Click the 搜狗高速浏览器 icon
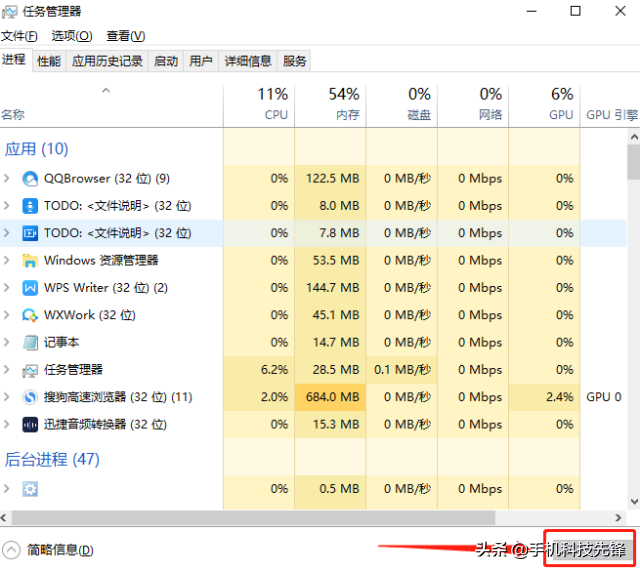This screenshot has width=640, height=572. (30, 397)
